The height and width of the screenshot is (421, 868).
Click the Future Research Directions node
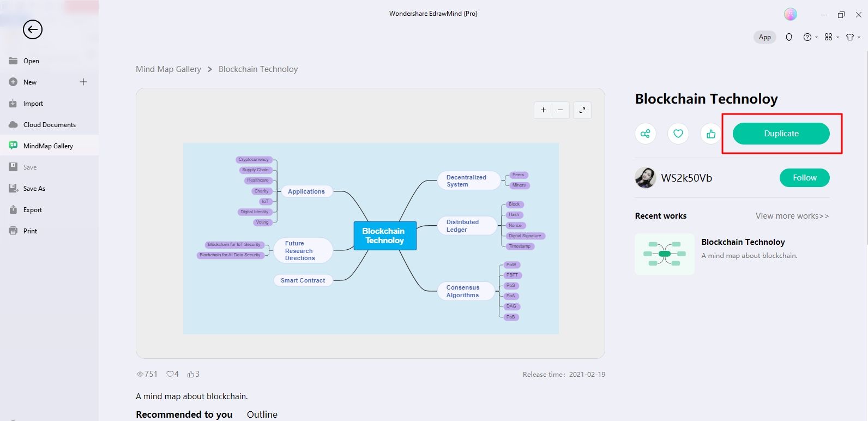303,251
